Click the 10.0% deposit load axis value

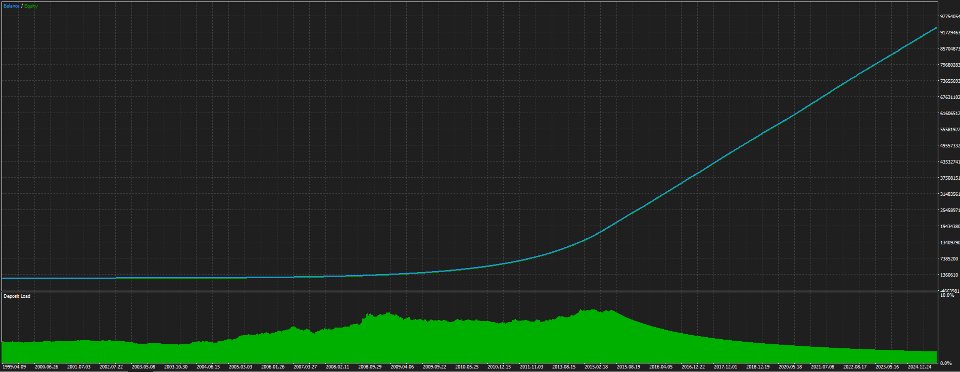[x=947, y=295]
